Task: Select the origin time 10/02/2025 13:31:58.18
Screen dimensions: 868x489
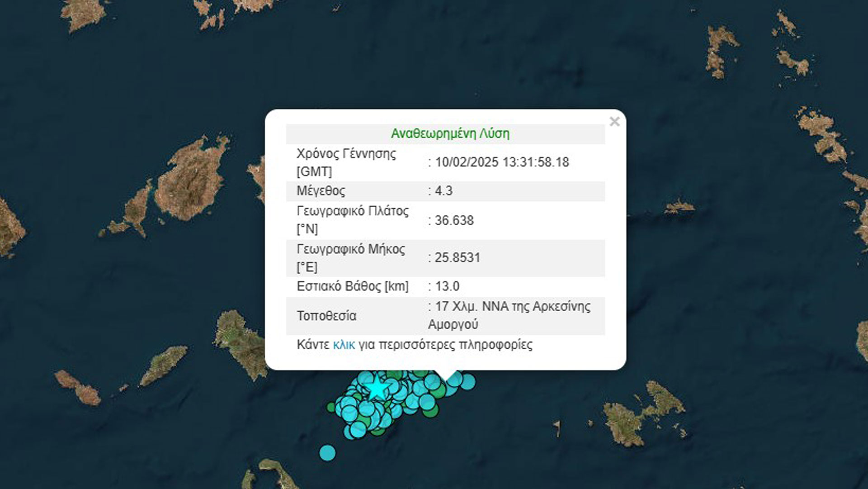Action: tap(501, 162)
